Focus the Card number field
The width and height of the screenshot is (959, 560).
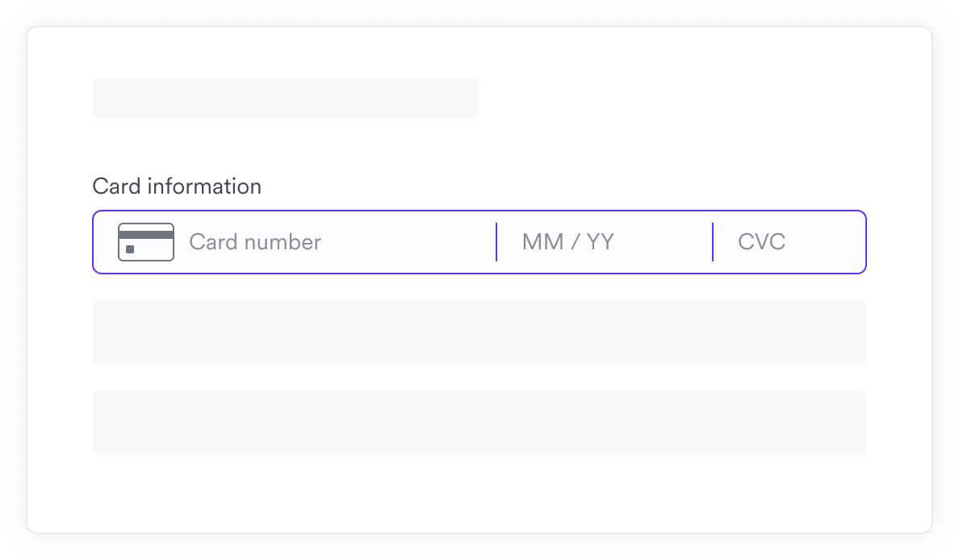pyautogui.click(x=339, y=242)
